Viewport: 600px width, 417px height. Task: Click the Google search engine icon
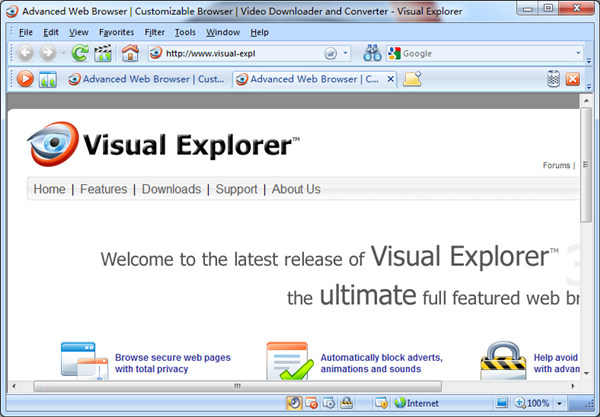tap(394, 54)
